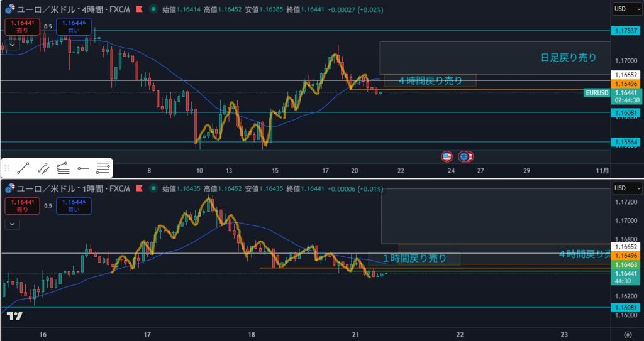
Task: Click the red flag icon in 4-hour chart header
Action: click(x=139, y=11)
